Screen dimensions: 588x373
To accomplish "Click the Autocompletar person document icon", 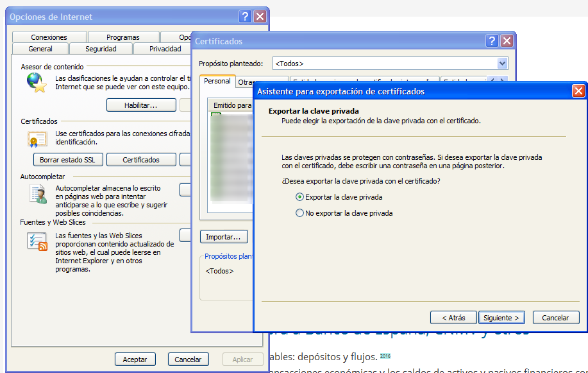I will (x=38, y=195).
